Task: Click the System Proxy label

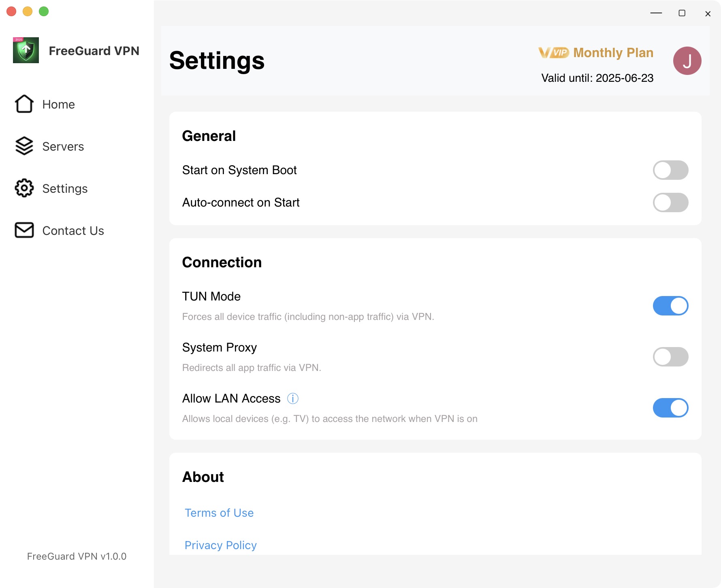Action: click(x=220, y=347)
